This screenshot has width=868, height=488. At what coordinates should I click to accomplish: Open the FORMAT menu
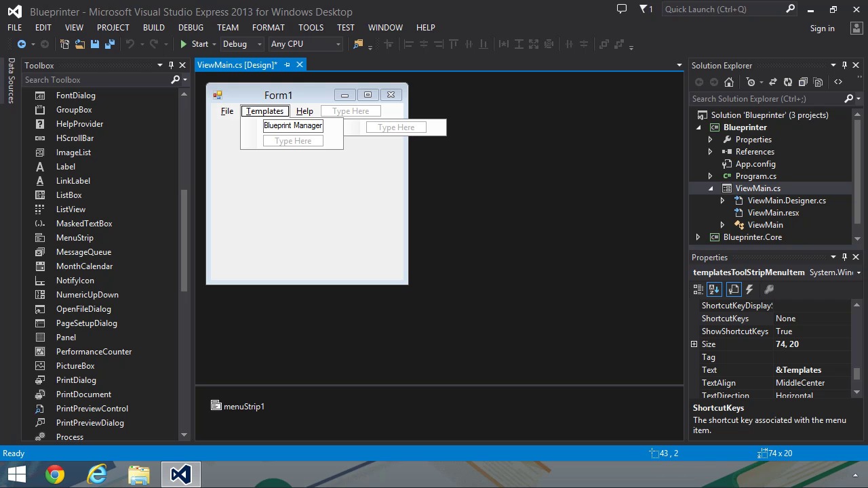coord(268,27)
